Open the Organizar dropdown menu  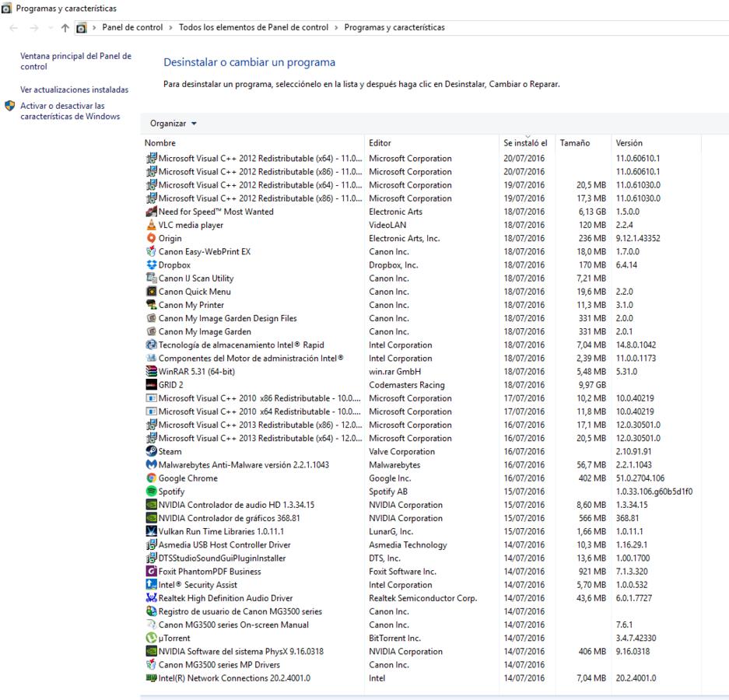click(173, 124)
